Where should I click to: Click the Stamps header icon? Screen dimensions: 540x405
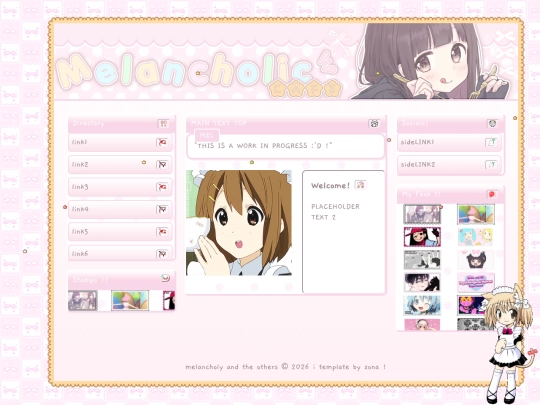coord(166,278)
